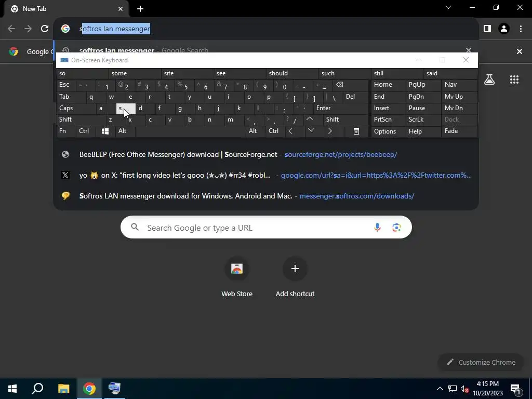
Task: Pick the 'some' word prediction
Action: coord(135,73)
